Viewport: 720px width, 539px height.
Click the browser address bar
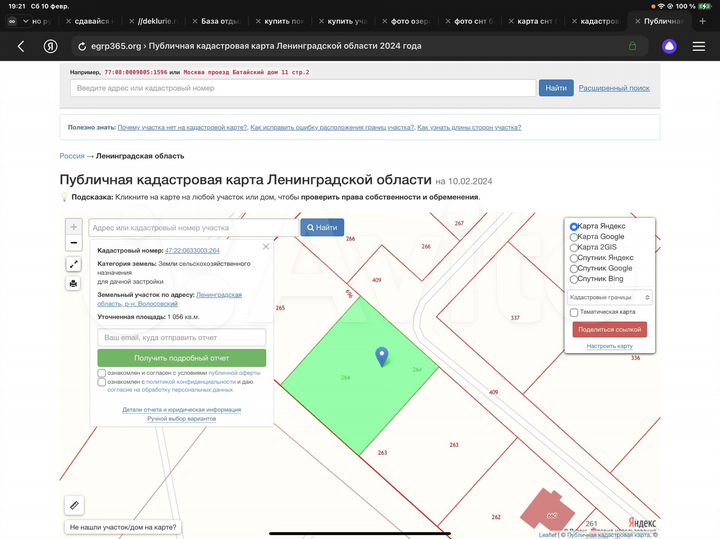pos(360,46)
